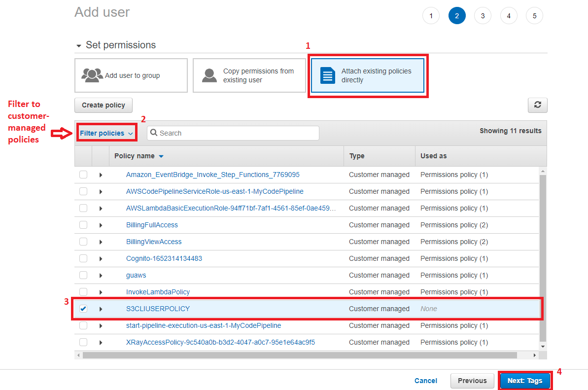Jump to step 5 circle in wizard
Viewport: 588px width, 390px height.
tap(534, 16)
